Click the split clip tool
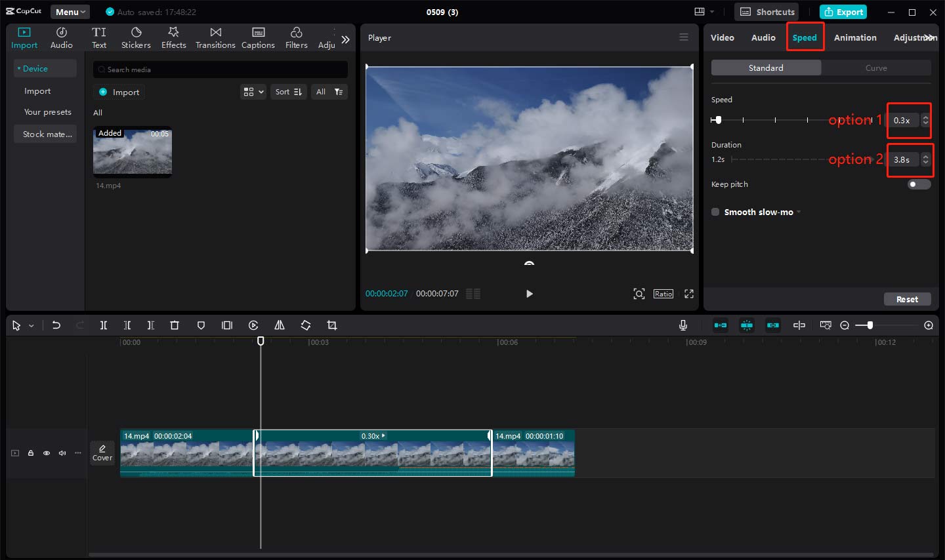 (104, 325)
